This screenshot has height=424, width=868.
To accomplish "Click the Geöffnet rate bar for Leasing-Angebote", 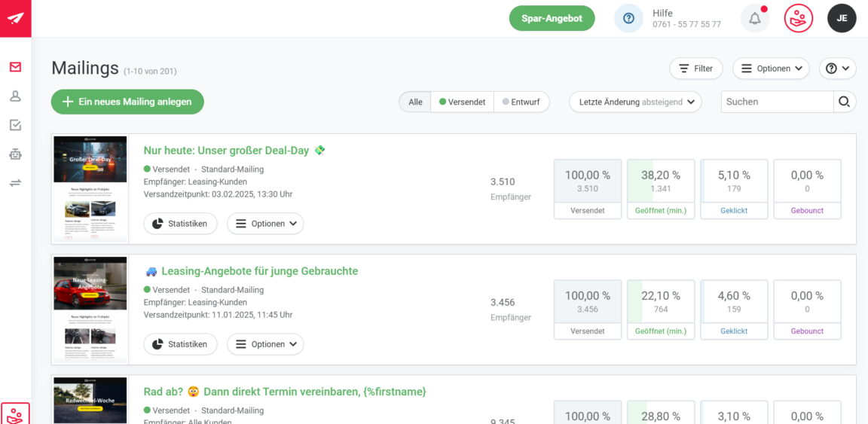I will pos(660,302).
